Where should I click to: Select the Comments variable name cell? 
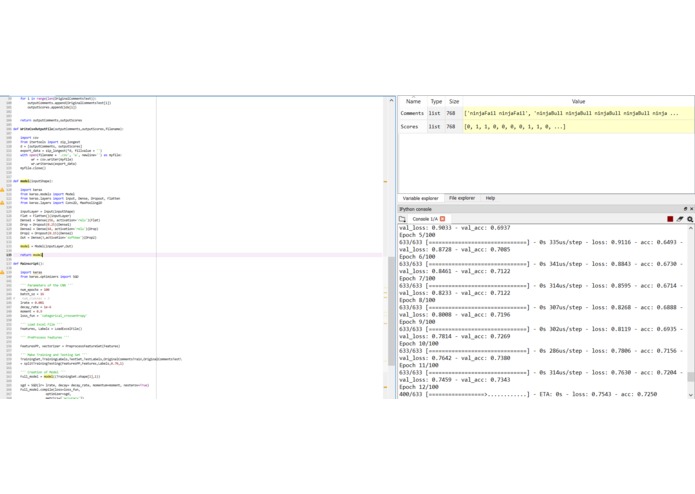413,113
